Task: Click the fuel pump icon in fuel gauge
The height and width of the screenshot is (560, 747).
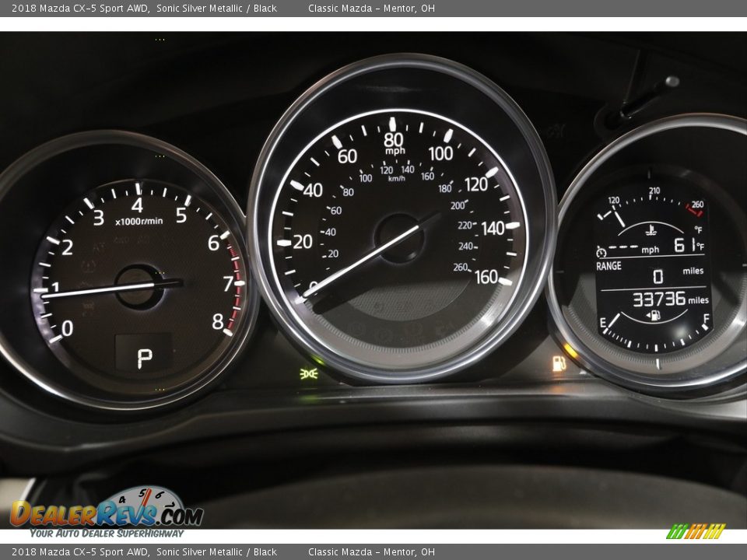Action: 655,315
